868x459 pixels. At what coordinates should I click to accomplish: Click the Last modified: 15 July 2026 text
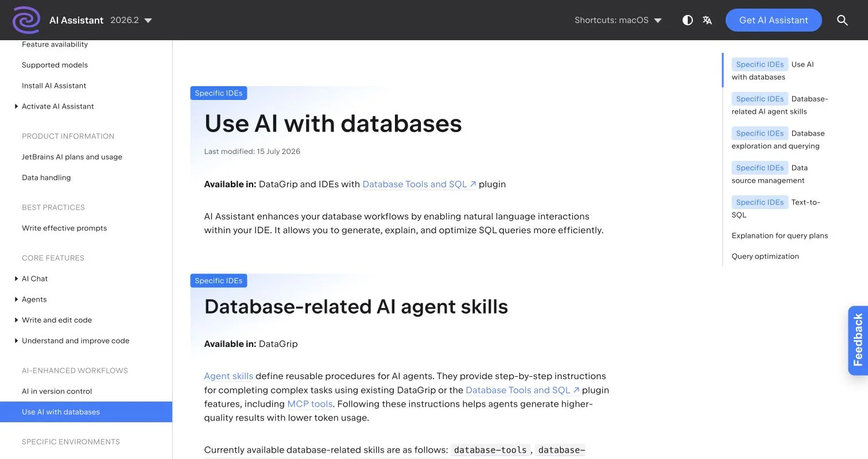click(252, 152)
